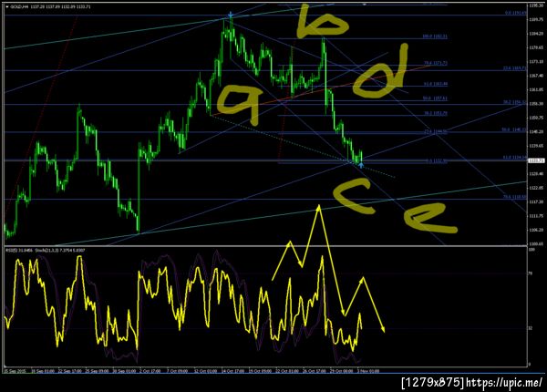Screen dimensions: 547x392
Task: Click the 26 Oct 17:00 time axis label
Action: [315, 371]
